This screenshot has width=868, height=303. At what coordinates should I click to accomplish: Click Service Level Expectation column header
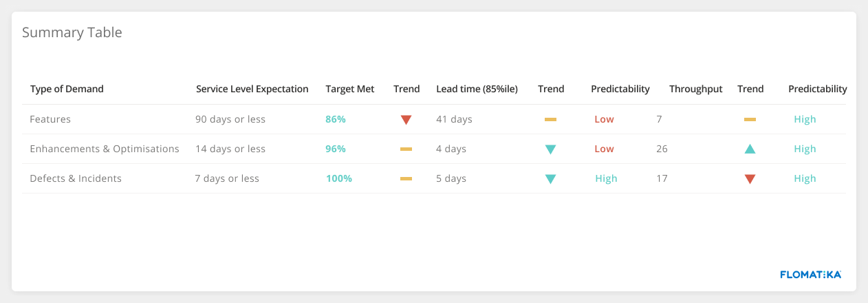(252, 89)
